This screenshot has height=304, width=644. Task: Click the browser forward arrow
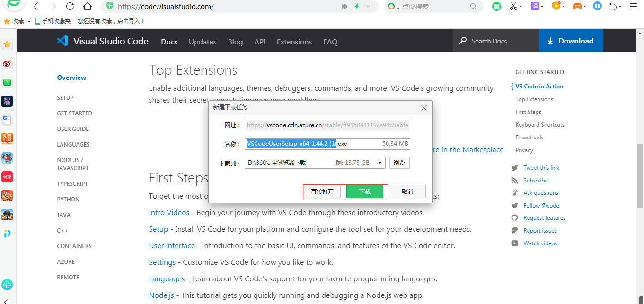pyautogui.click(x=53, y=7)
